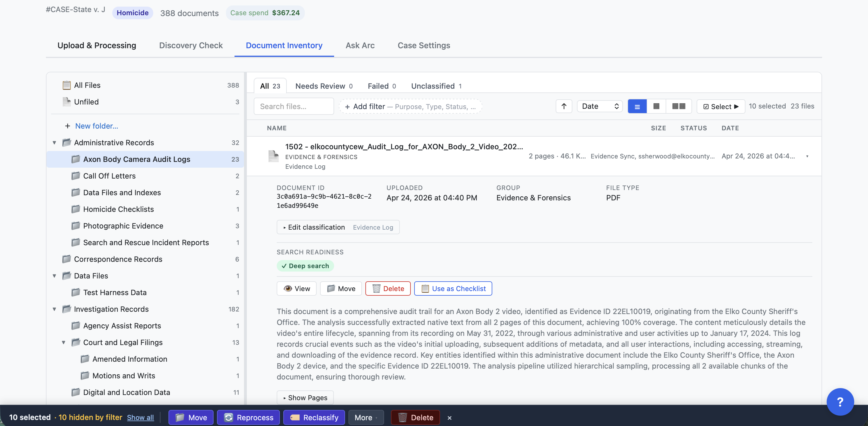Go to the Discovery Check tab
868x426 pixels.
[x=191, y=45]
